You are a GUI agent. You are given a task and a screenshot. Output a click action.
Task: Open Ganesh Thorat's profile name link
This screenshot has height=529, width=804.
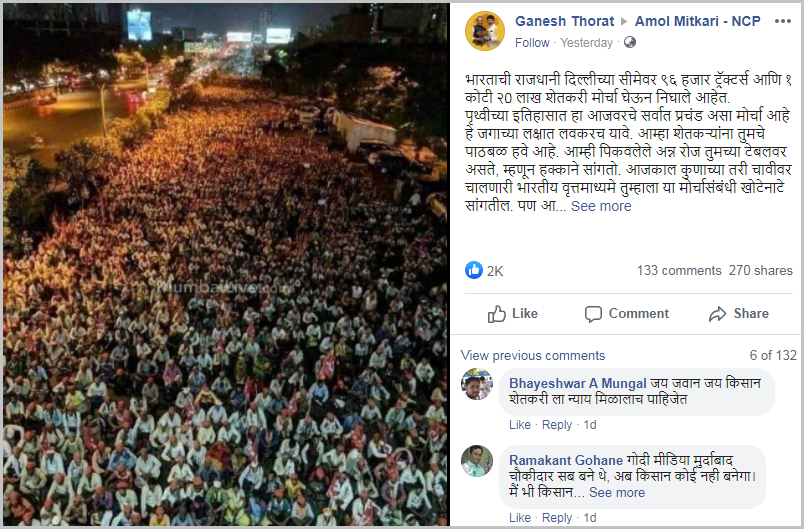[564, 21]
